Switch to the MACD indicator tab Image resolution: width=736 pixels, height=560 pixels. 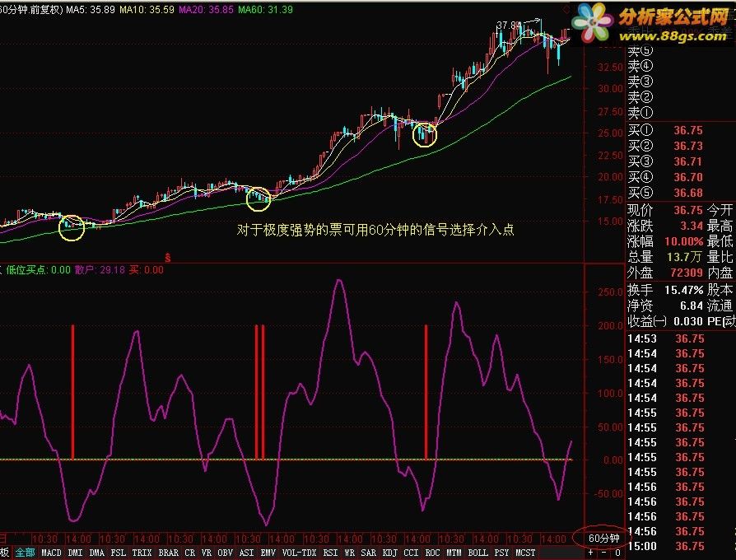(51, 553)
